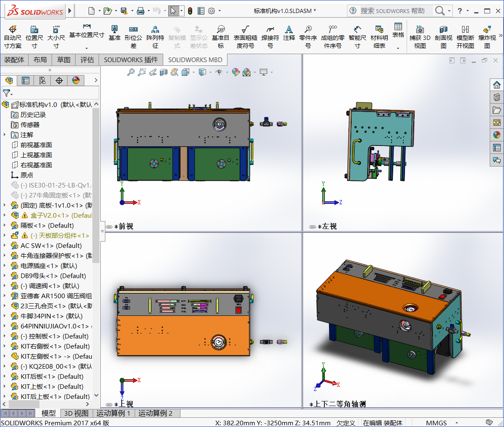Select the 表面粗糙度符号 surface finish tool
This screenshot has width=504, height=427.
point(245,37)
